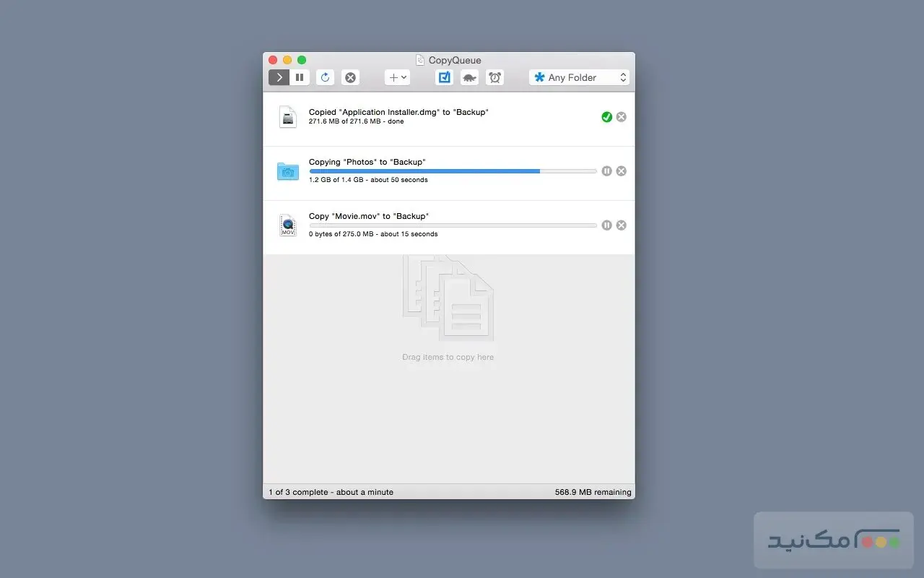The width and height of the screenshot is (924, 578).
Task: Click the Photos folder thumbnail
Action: (x=287, y=171)
